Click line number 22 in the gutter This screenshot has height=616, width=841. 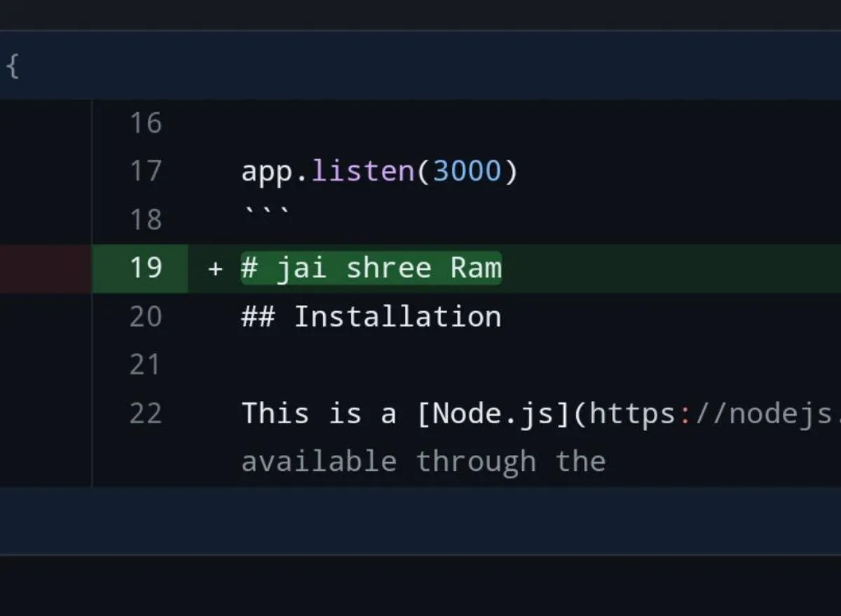(x=146, y=413)
